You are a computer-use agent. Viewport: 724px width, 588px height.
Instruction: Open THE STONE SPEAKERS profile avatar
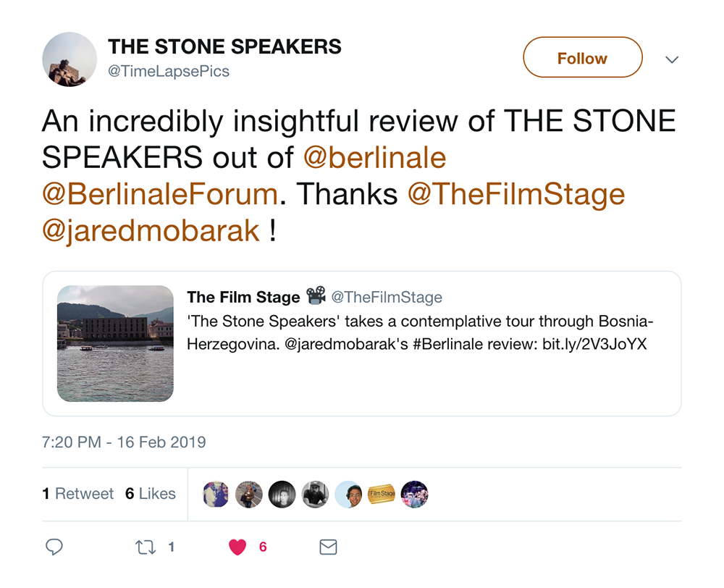pos(70,59)
